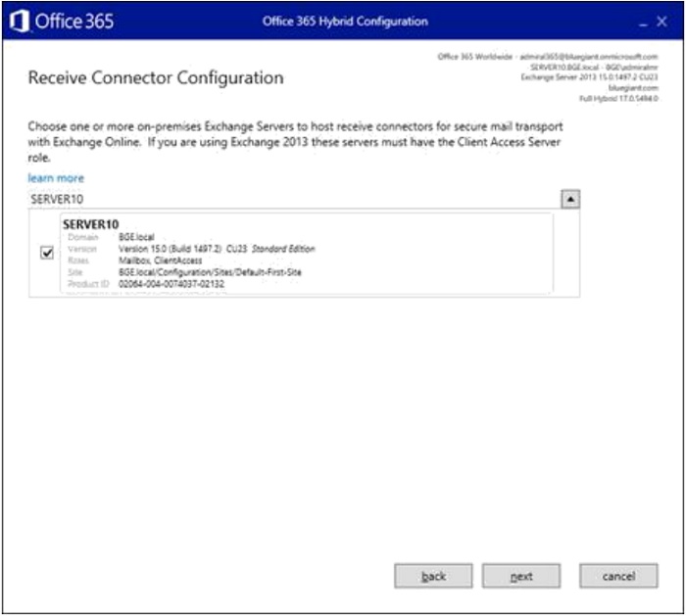Click the Office 365 Worldwide account line
686x616 pixels.
coord(548,57)
